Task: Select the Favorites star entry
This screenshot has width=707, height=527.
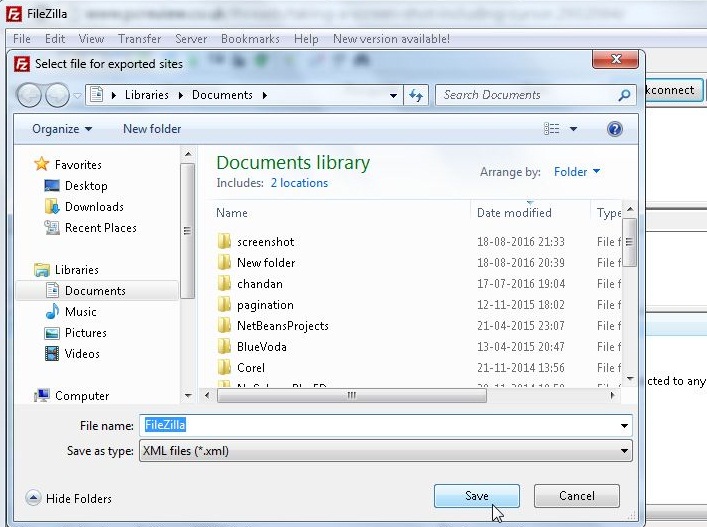Action: tap(68, 165)
